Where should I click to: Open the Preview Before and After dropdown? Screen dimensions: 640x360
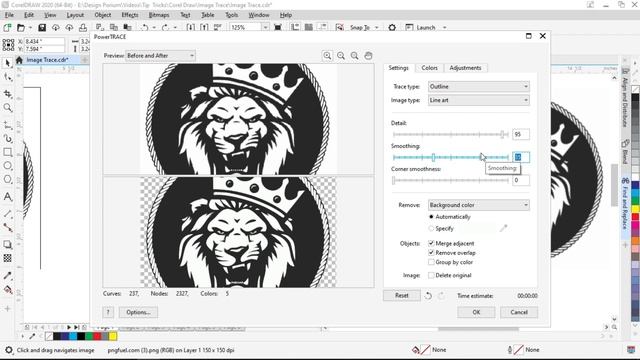(x=160, y=56)
